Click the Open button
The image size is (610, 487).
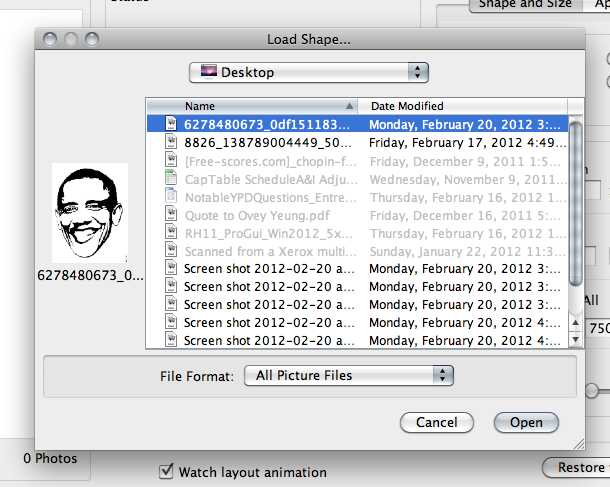[x=526, y=422]
